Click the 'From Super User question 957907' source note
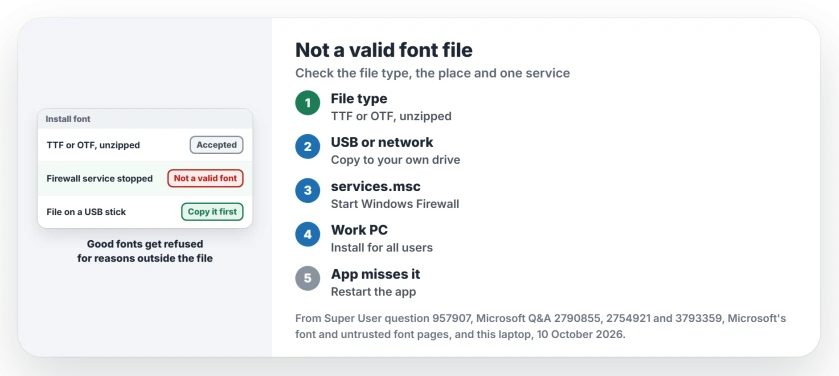This screenshot has width=839, height=376. (x=540, y=327)
